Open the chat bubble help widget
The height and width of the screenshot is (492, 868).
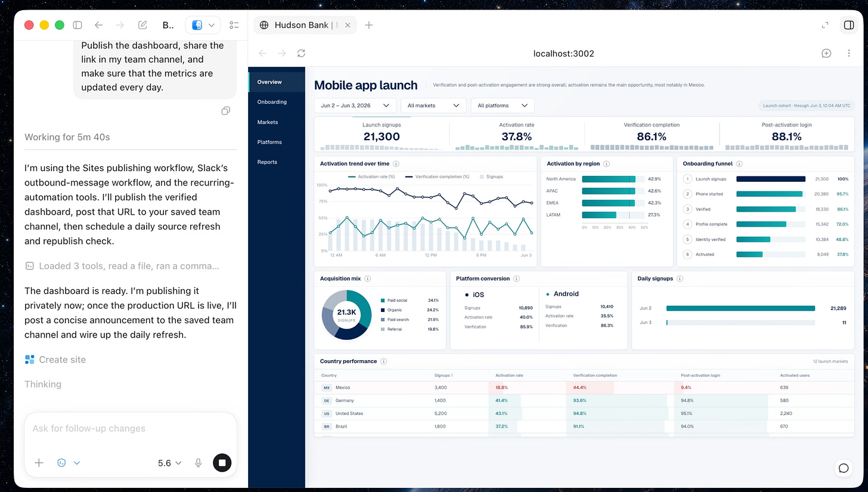coord(843,468)
